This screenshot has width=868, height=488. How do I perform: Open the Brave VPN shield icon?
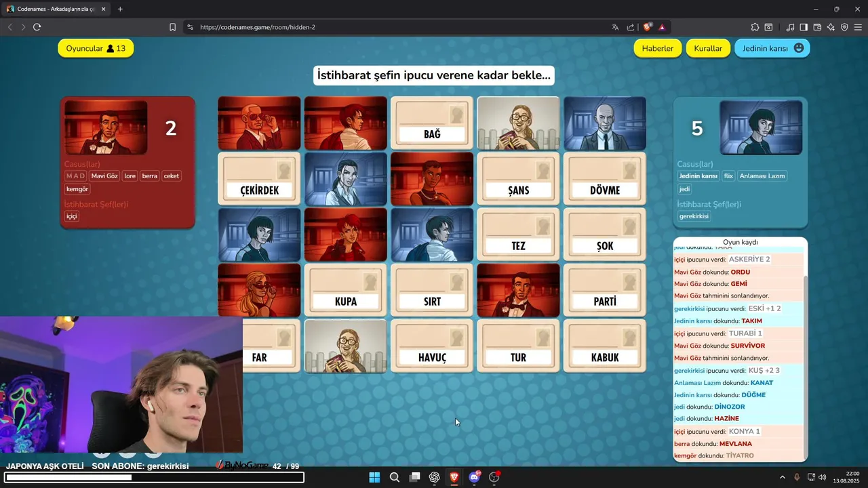pos(844,27)
